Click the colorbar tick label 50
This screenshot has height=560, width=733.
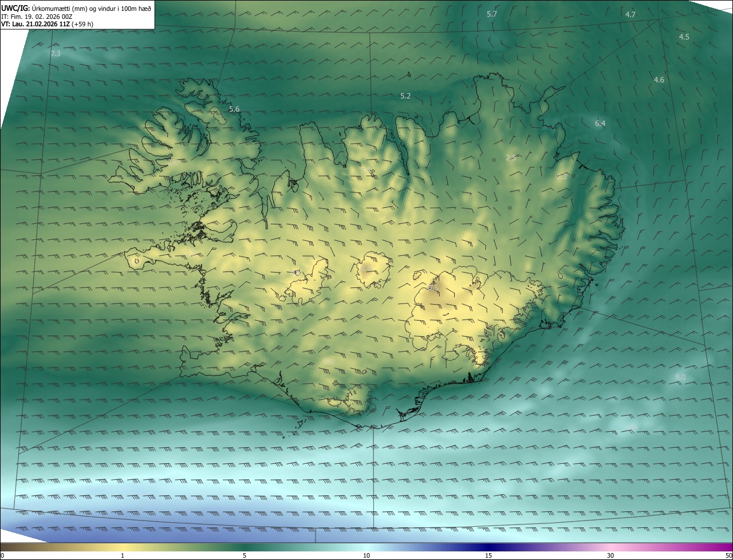(728, 555)
